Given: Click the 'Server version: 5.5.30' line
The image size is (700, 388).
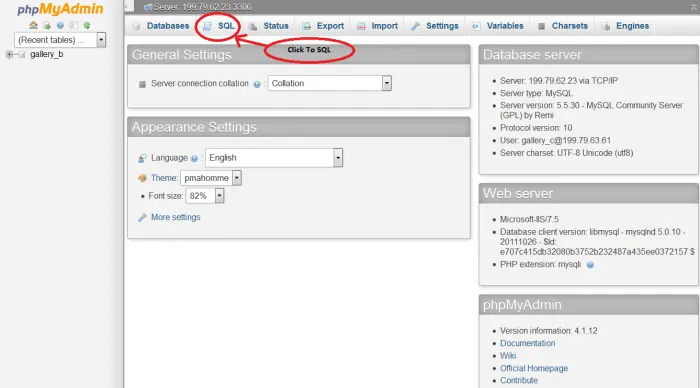Looking at the screenshot, I should click(x=591, y=110).
